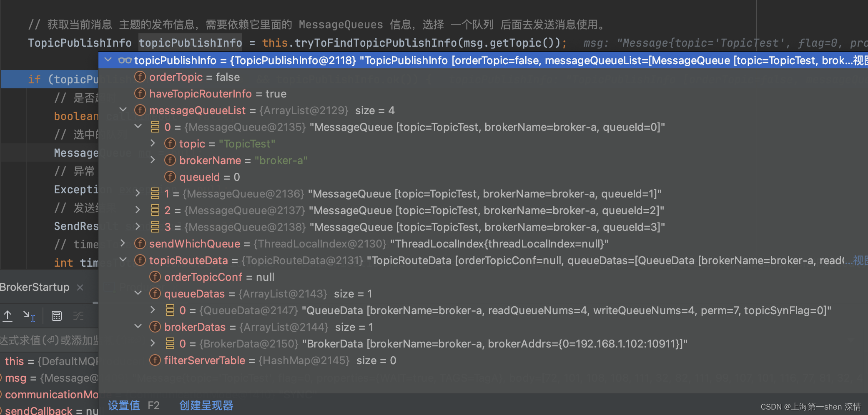This screenshot has width=868, height=415.
Task: Select the orderTopic = false row
Action: 483,77
